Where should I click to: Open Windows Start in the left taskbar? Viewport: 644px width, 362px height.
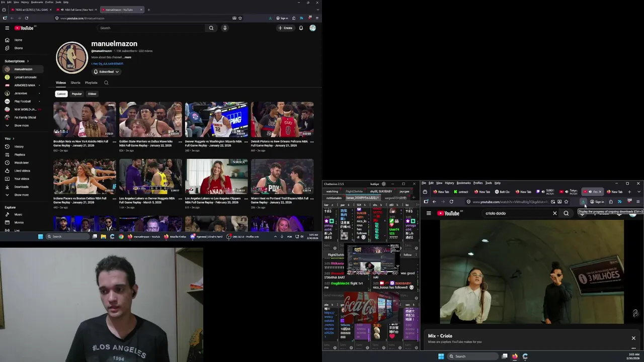point(41,236)
